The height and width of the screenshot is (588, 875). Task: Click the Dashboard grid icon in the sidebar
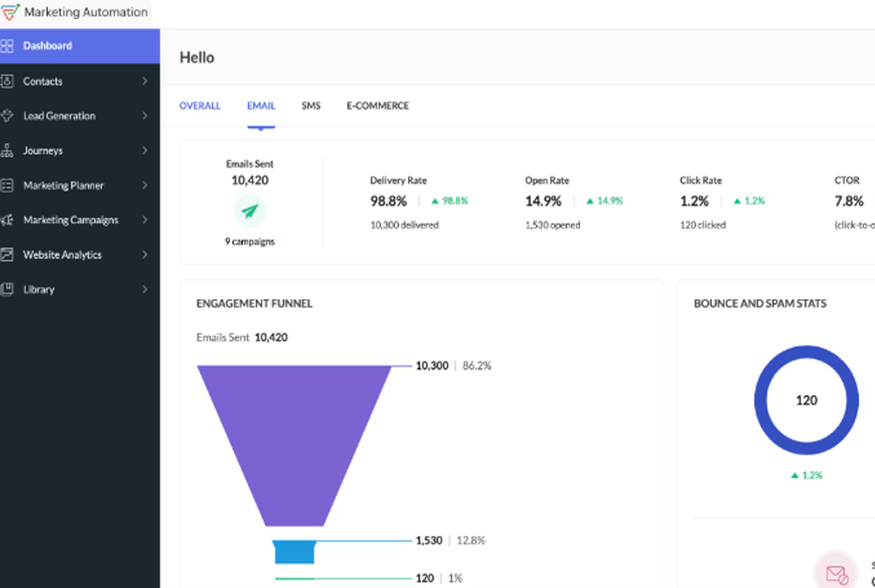point(6,46)
